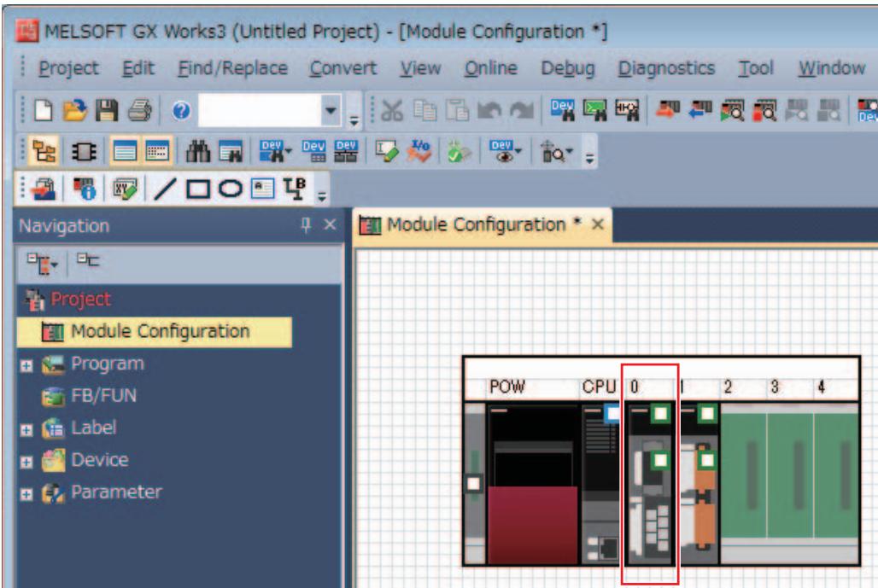Expand the Parameter tree node
The width and height of the screenshot is (878, 588).
coord(26,495)
